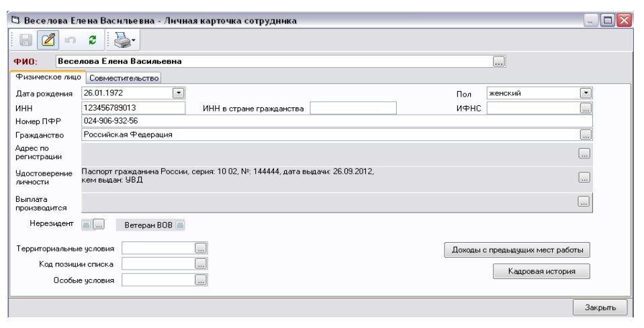Click the Print printer icon
Screen dimensions: 644x328
(x=122, y=40)
